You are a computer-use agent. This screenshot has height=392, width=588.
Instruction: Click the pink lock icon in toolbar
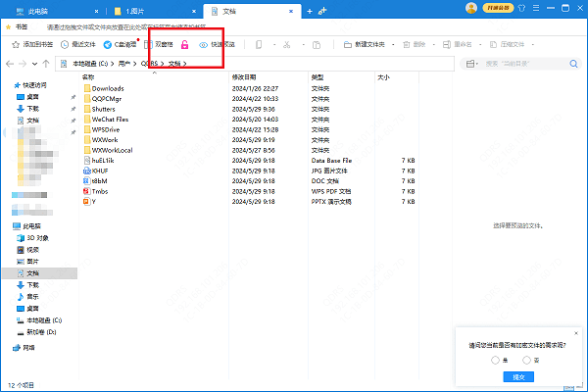point(184,45)
